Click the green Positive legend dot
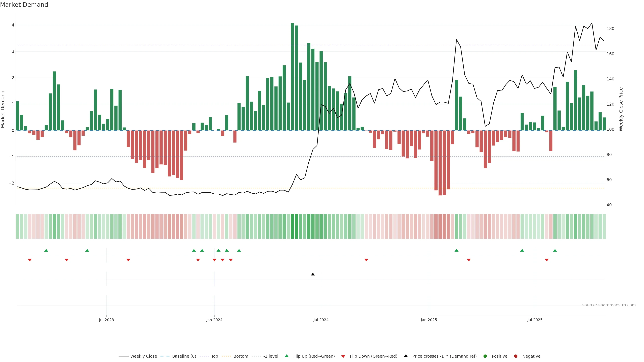The width and height of the screenshot is (644, 362). pos(485,356)
